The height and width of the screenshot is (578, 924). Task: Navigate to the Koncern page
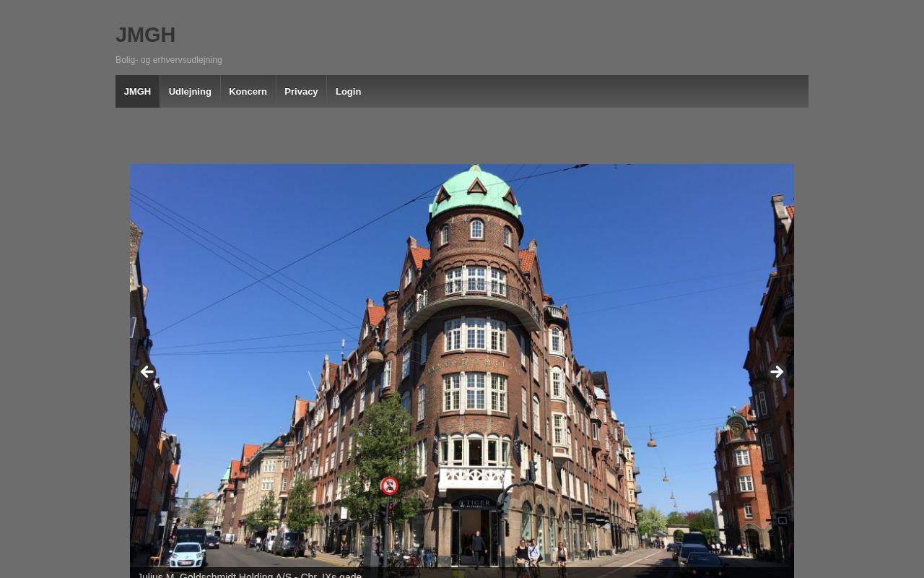click(x=248, y=92)
